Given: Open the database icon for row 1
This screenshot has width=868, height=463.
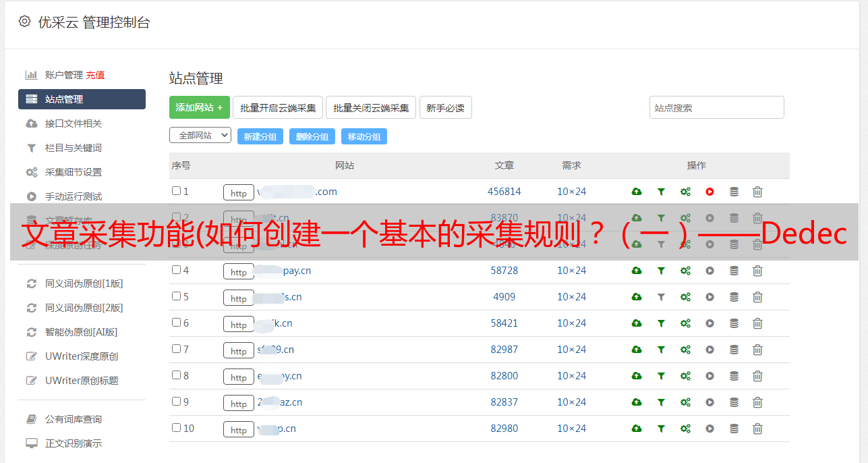Looking at the screenshot, I should [734, 192].
